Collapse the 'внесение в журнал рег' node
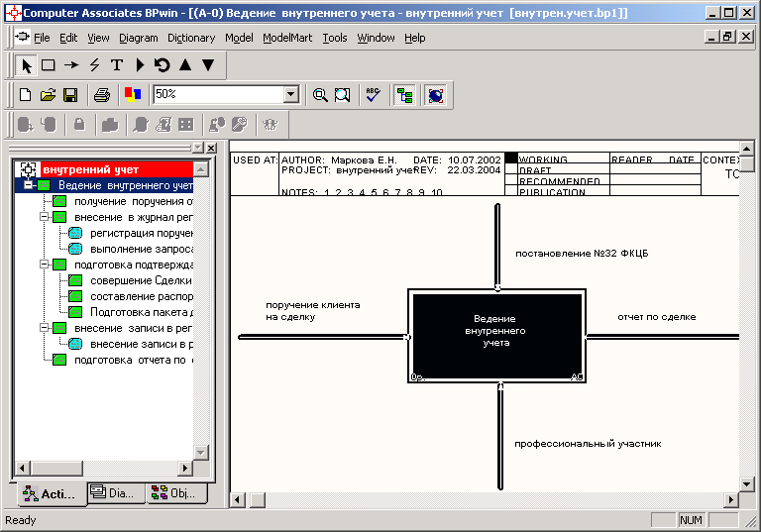761x532 pixels. coord(45,217)
